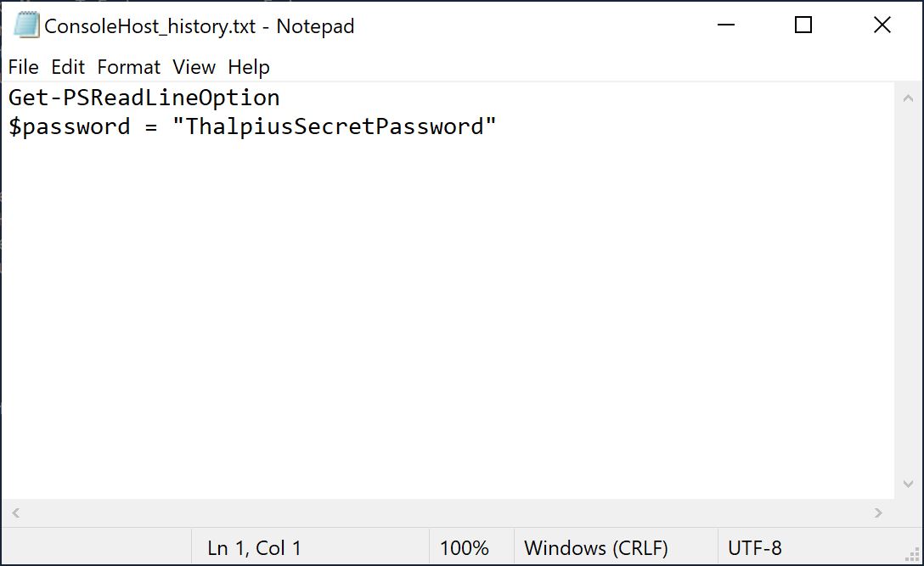This screenshot has height=566, width=924.
Task: Open the Format menu
Action: point(128,67)
